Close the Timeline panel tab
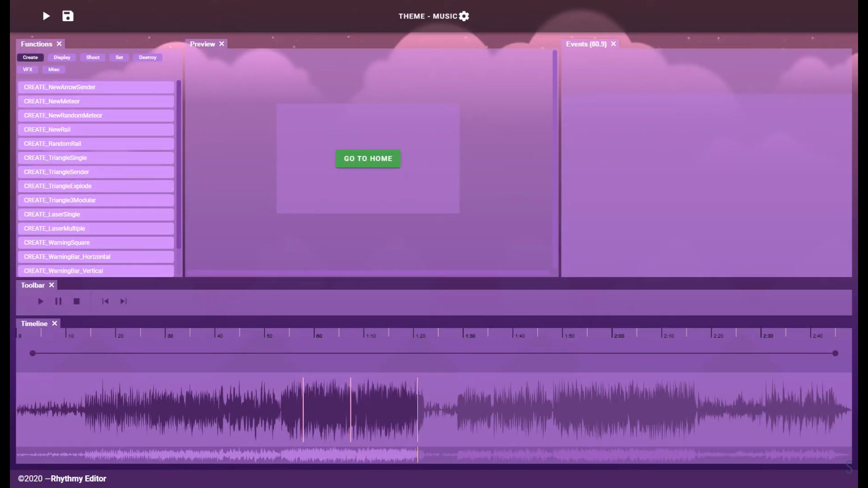This screenshot has width=868, height=488. [x=55, y=324]
